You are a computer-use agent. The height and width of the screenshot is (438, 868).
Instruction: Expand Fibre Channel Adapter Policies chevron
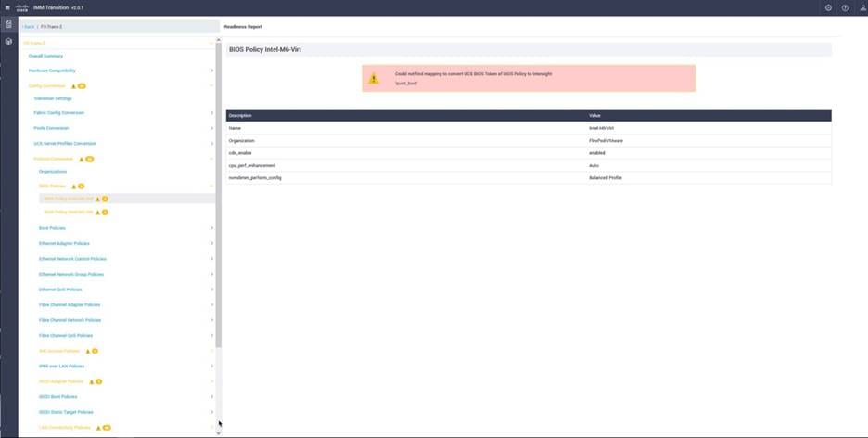[212, 305]
